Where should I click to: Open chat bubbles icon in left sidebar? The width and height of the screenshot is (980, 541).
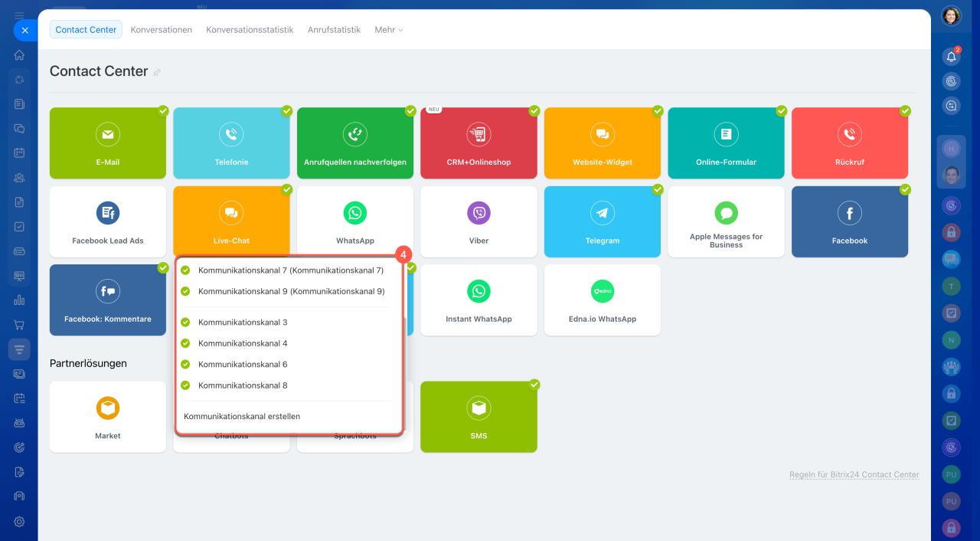pos(19,128)
